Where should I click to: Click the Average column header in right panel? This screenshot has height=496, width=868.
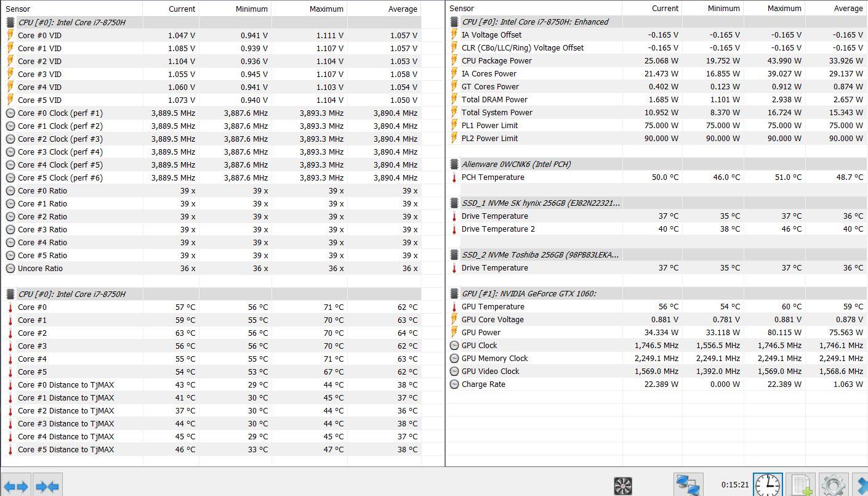click(848, 9)
